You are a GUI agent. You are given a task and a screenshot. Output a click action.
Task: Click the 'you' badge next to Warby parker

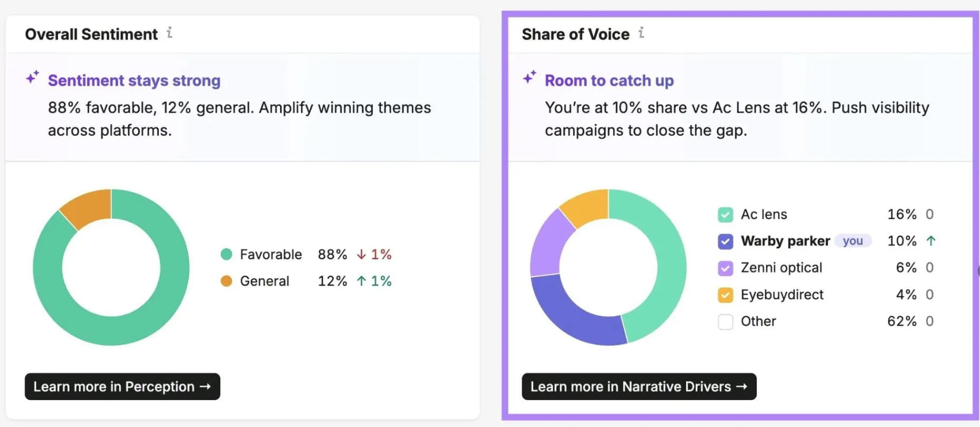pyautogui.click(x=853, y=241)
